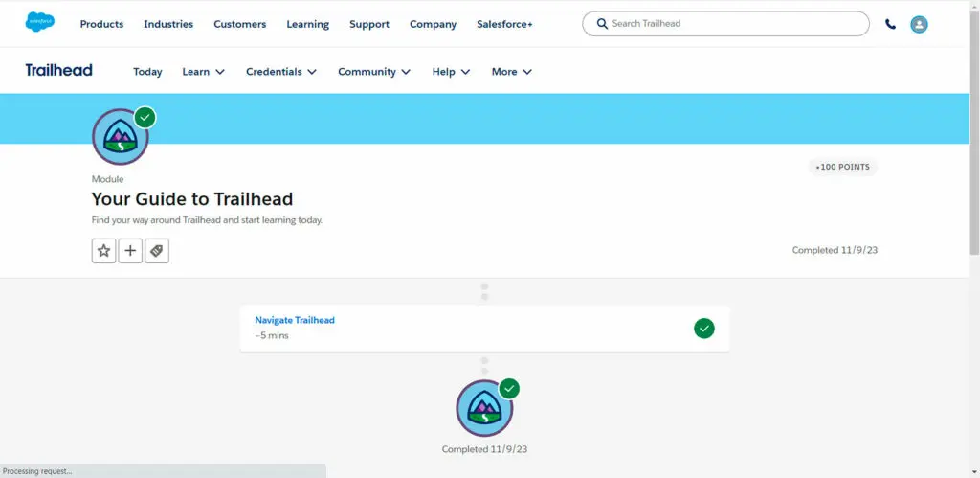The image size is (980, 478).
Task: Expand the Credentials dropdown
Action: [x=281, y=72]
